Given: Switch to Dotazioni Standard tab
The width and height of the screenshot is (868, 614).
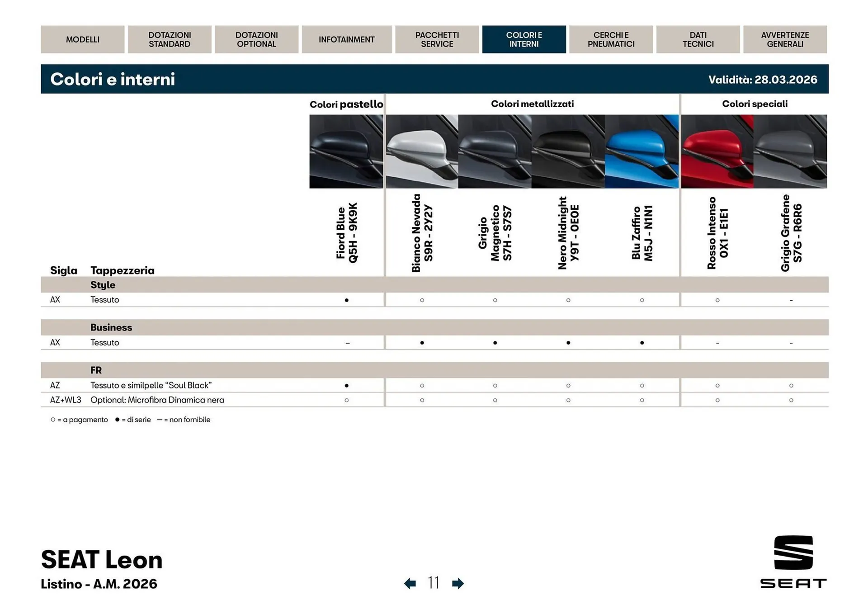Looking at the screenshot, I should tap(170, 39).
